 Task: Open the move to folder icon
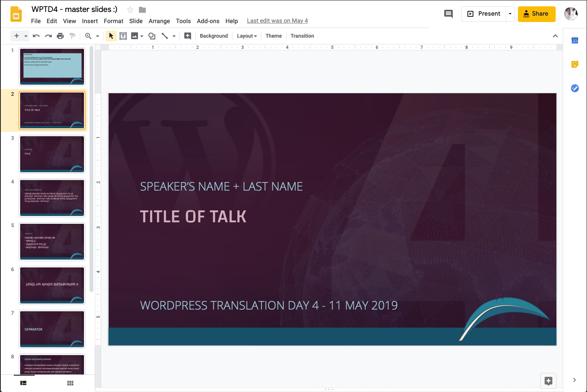(142, 10)
